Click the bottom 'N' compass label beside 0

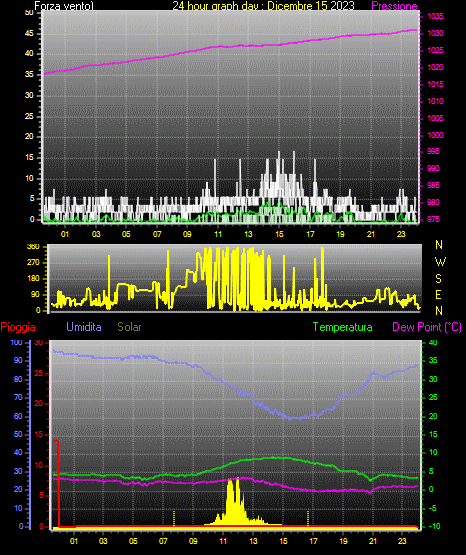pyautogui.click(x=439, y=310)
